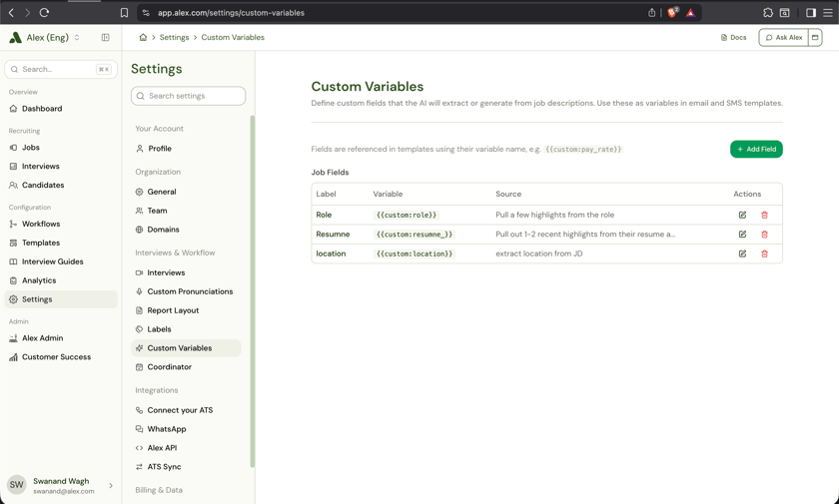839x504 pixels.
Task: Delete the location custom variable
Action: pos(765,253)
